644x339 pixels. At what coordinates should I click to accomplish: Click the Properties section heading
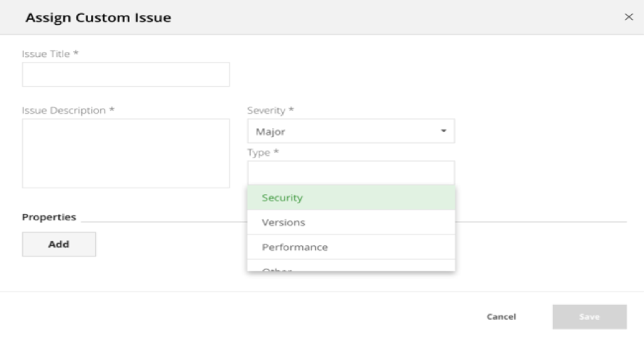click(49, 217)
